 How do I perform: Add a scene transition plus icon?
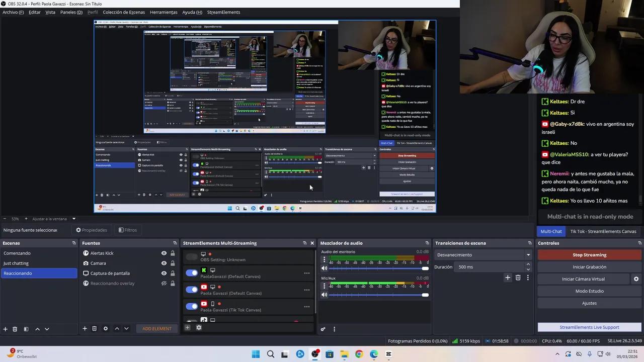pyautogui.click(x=508, y=278)
